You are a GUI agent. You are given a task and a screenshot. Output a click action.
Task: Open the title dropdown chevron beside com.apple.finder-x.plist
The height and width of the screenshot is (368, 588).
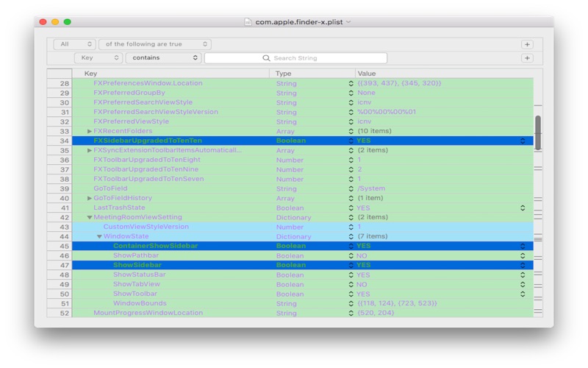348,22
